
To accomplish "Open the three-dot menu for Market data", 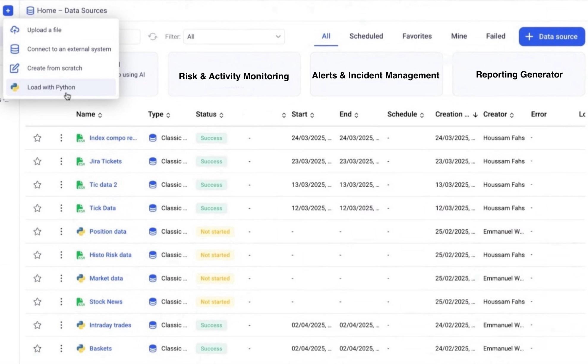I will 61,278.
